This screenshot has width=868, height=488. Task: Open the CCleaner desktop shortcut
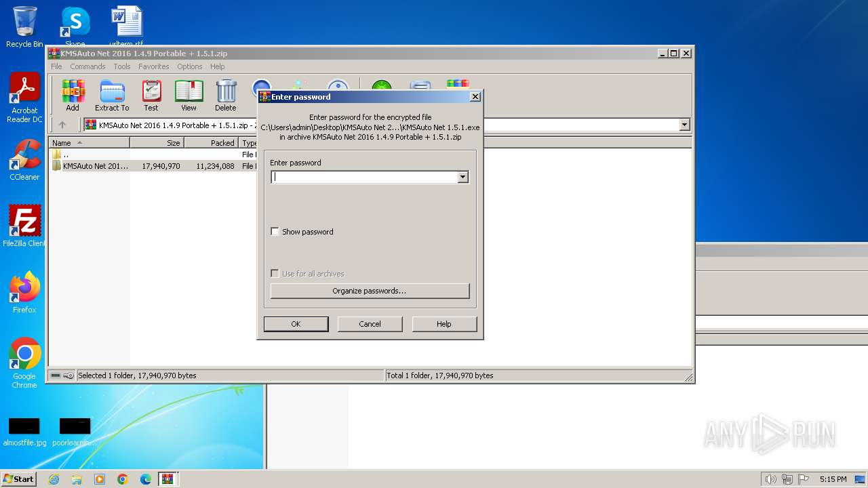point(24,160)
